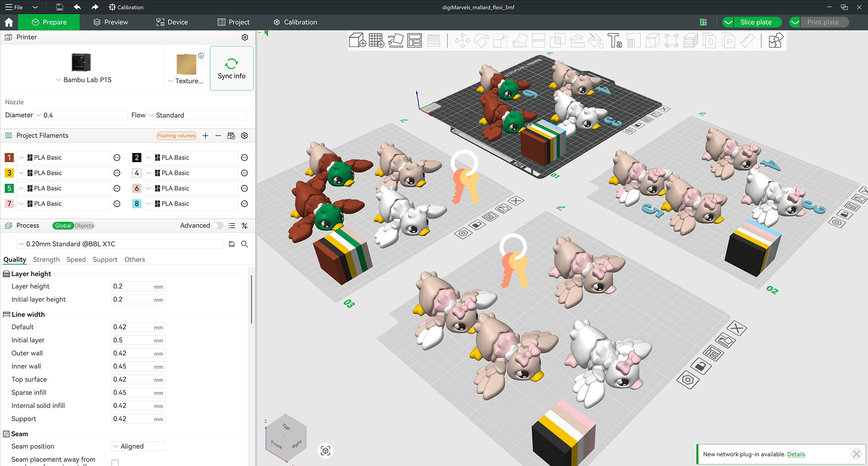Image resolution: width=868 pixels, height=466 pixels.
Task: Remove a filament with the minus icon
Action: 218,136
